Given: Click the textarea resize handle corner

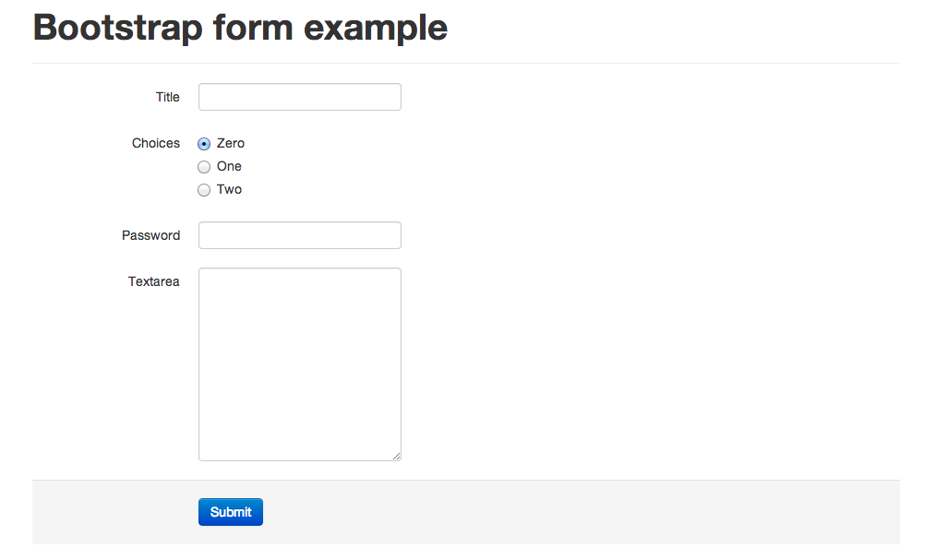Looking at the screenshot, I should tap(397, 456).
